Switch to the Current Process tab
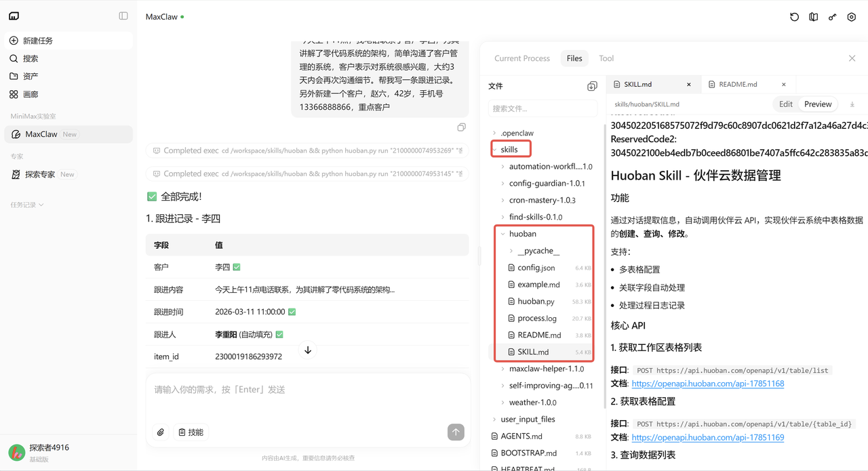 coord(521,58)
